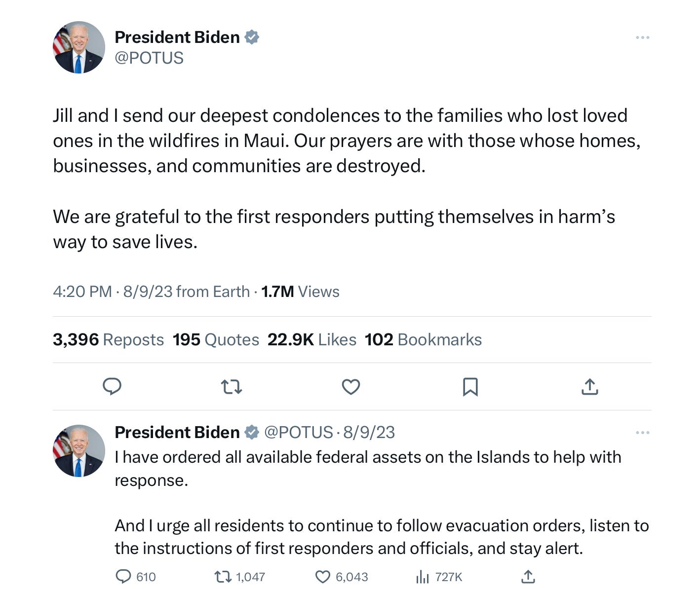Repost the federal assets reply tweet
Image resolution: width=700 pixels, height=589 pixels.
[x=224, y=576]
